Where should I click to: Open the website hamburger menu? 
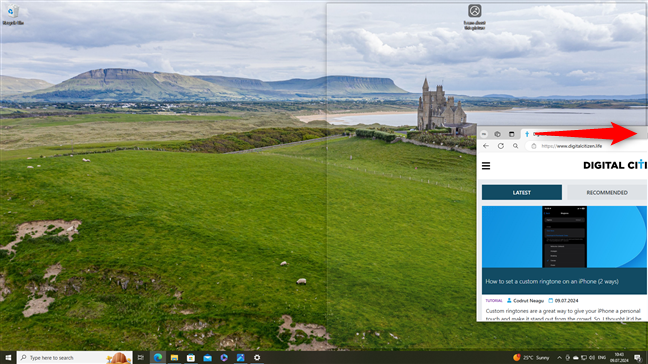(x=486, y=166)
